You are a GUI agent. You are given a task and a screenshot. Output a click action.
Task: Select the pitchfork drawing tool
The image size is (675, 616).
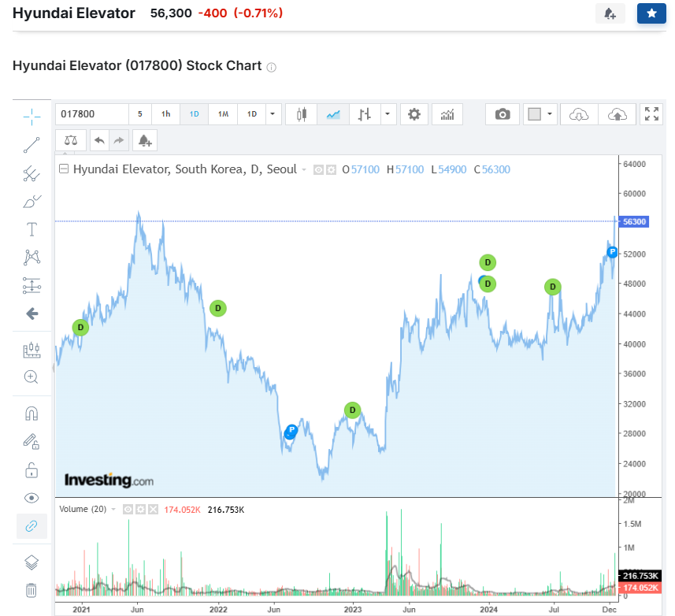(32, 173)
